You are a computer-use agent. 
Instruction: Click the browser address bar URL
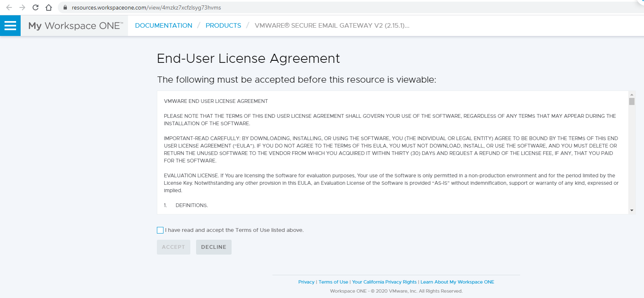click(143, 8)
